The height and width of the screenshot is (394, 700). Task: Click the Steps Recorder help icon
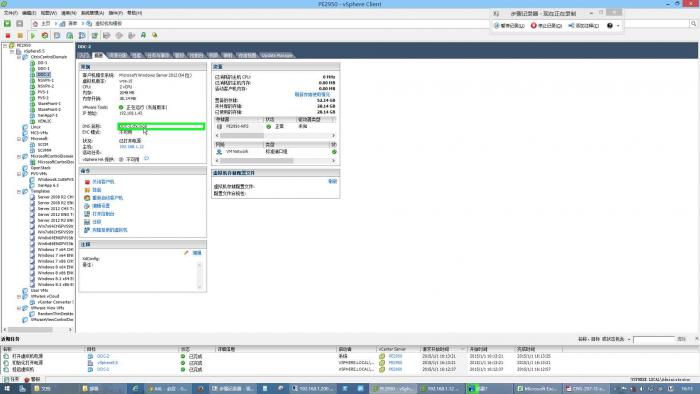(610, 26)
